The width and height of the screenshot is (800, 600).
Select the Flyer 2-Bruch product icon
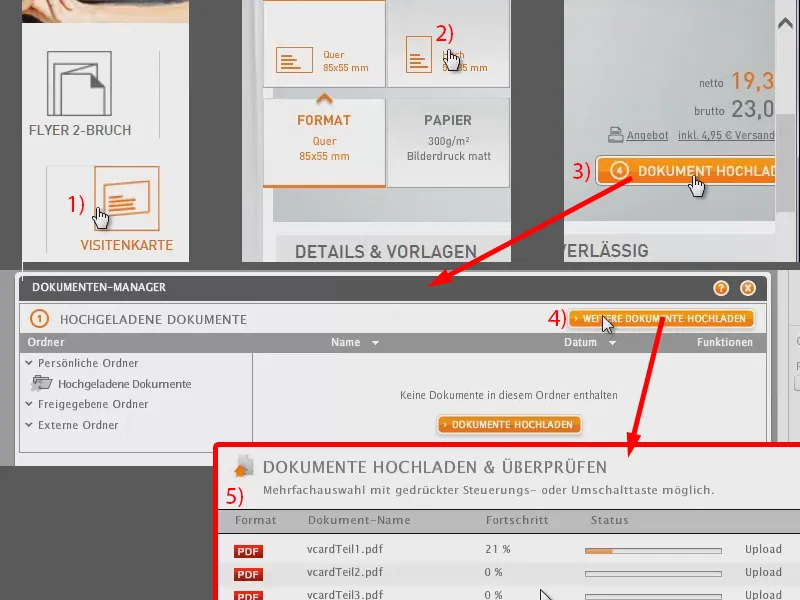click(x=79, y=84)
